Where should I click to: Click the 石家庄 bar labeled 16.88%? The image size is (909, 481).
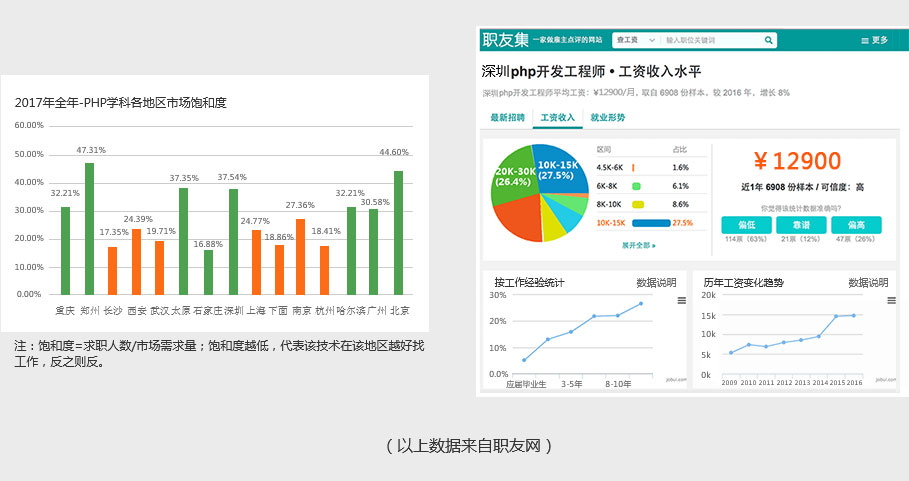tap(208, 272)
